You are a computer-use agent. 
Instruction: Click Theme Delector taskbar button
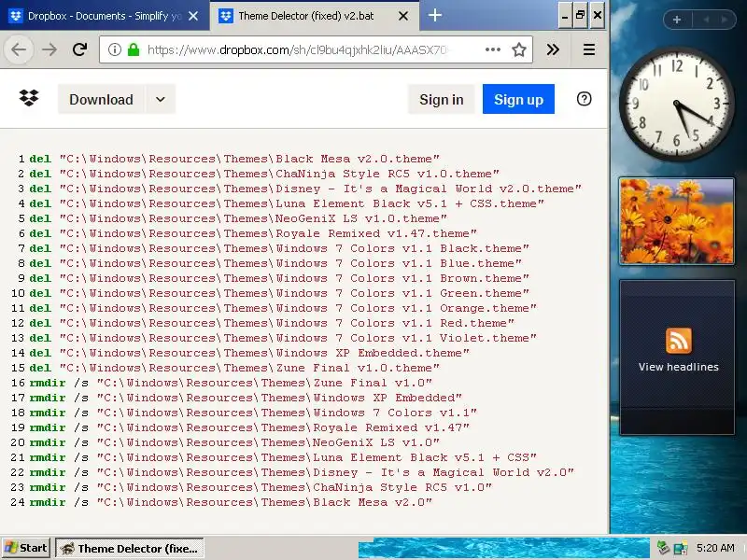[x=130, y=548]
